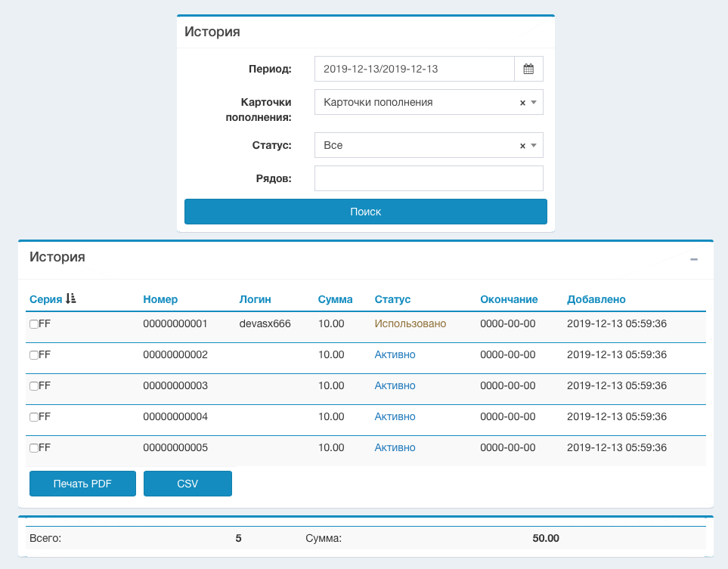Tick the checkbox for card 00000000003

tap(34, 386)
